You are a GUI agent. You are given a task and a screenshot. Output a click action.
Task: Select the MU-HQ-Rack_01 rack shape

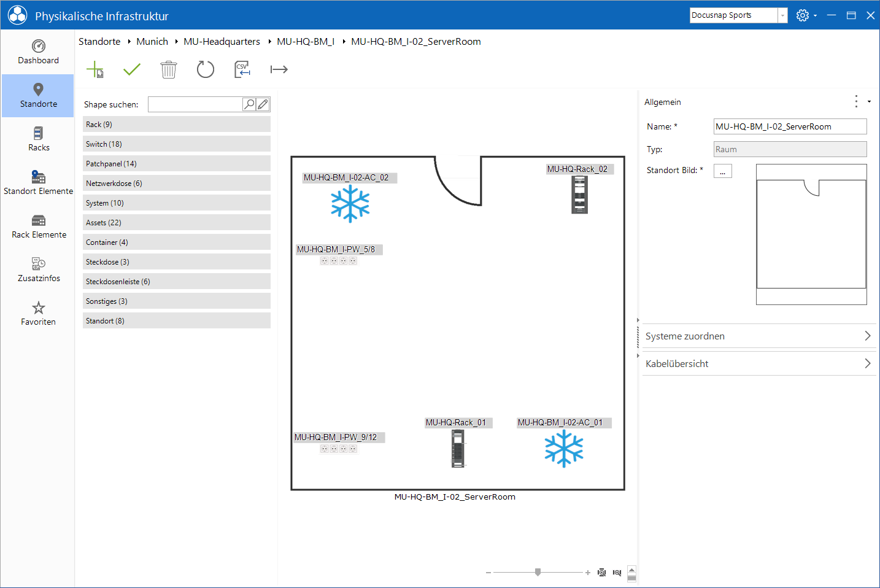click(x=458, y=448)
